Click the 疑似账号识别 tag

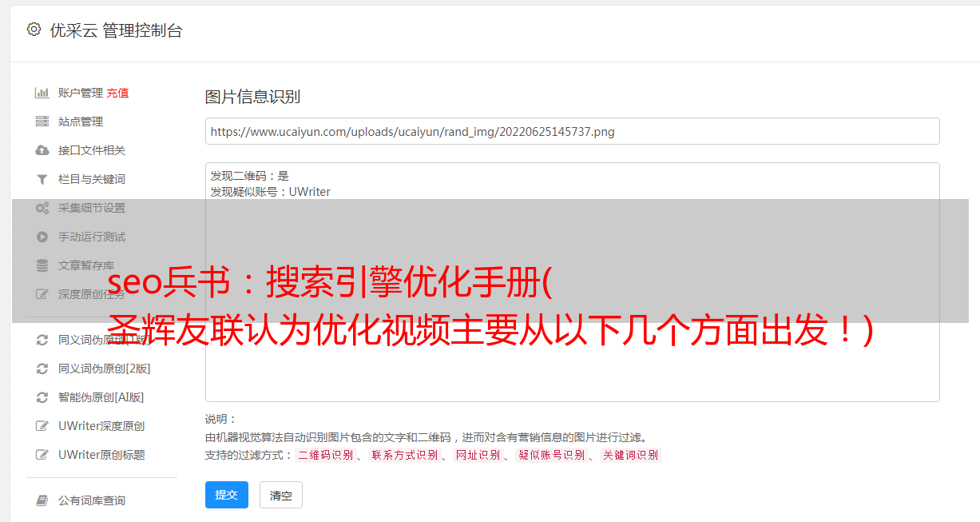(x=551, y=455)
